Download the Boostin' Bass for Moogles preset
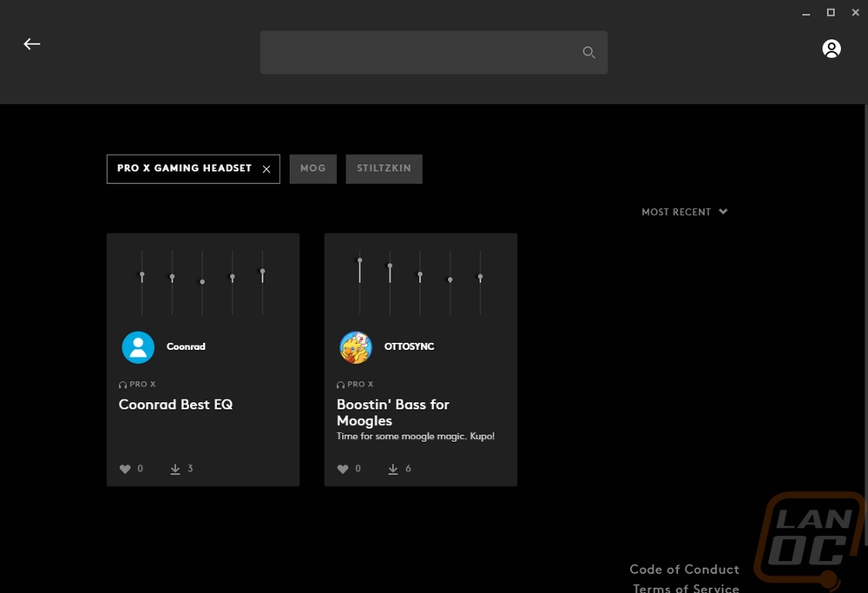This screenshot has height=593, width=868. tap(392, 469)
